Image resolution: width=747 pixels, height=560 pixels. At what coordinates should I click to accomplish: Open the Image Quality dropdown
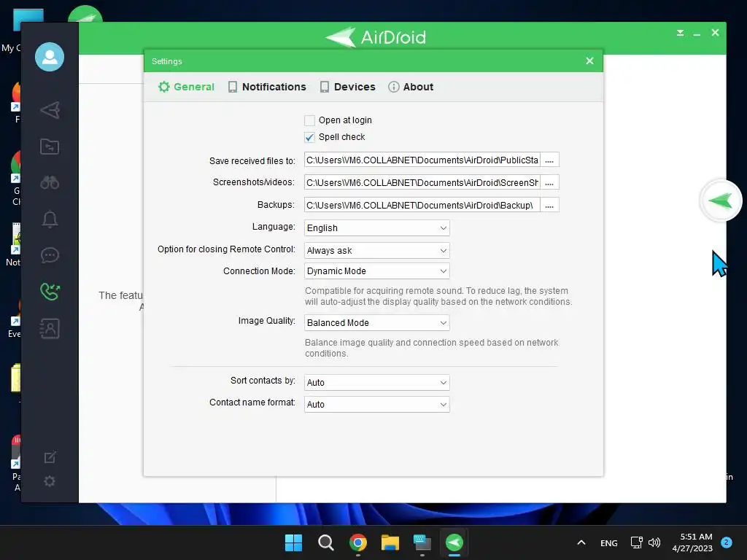click(x=377, y=322)
